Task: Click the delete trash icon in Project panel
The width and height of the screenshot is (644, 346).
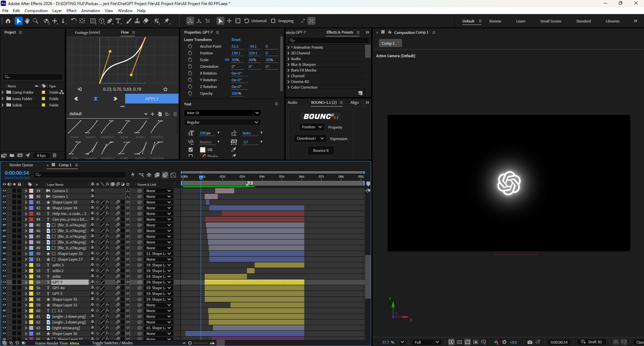Action: tap(54, 156)
